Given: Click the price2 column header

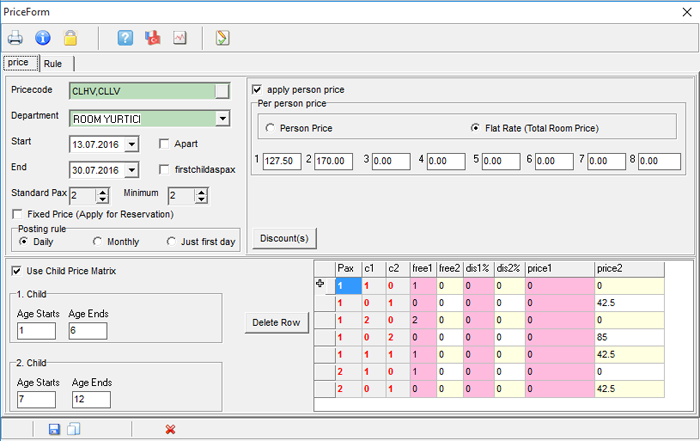Looking at the screenshot, I should [629, 269].
